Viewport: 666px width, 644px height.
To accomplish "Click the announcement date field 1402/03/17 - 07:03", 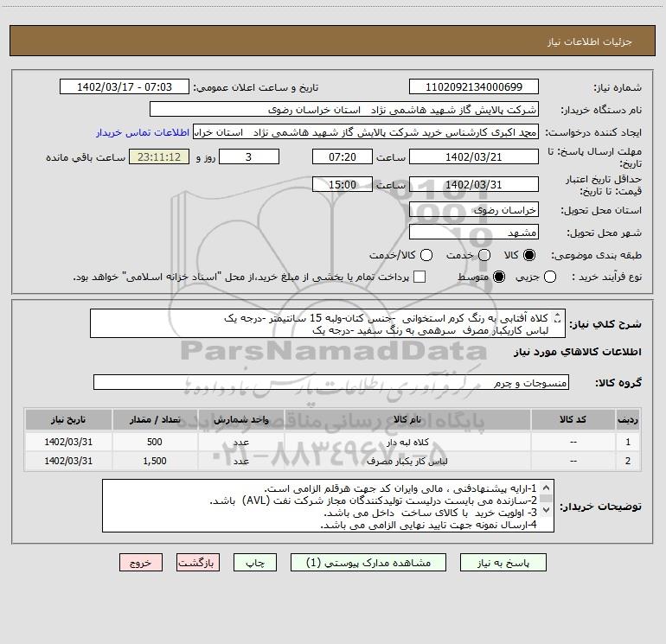I will [125, 87].
